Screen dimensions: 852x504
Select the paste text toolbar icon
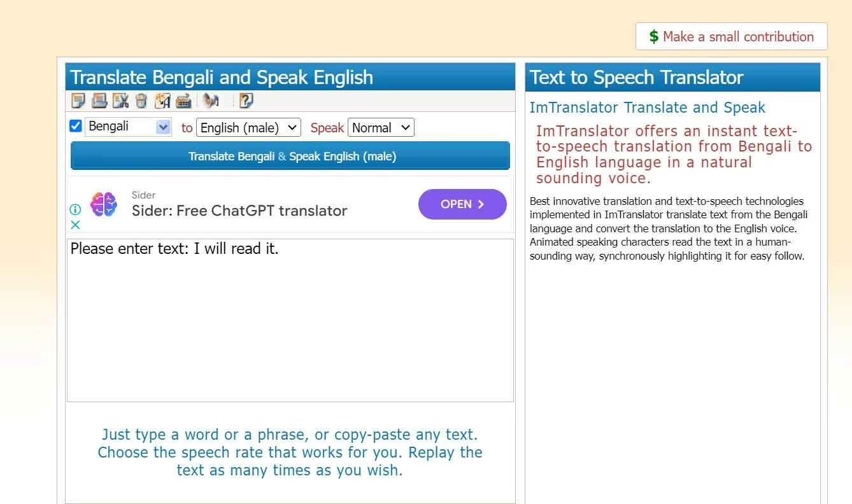99,101
